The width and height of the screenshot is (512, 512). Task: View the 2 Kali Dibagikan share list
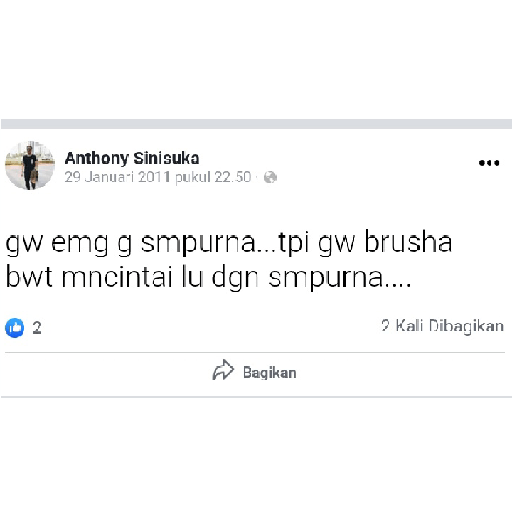click(442, 326)
